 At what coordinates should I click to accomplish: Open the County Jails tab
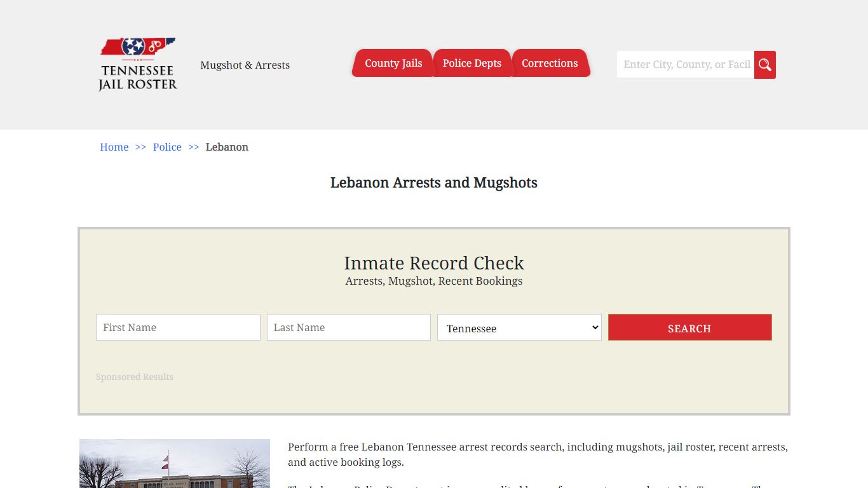pos(393,63)
